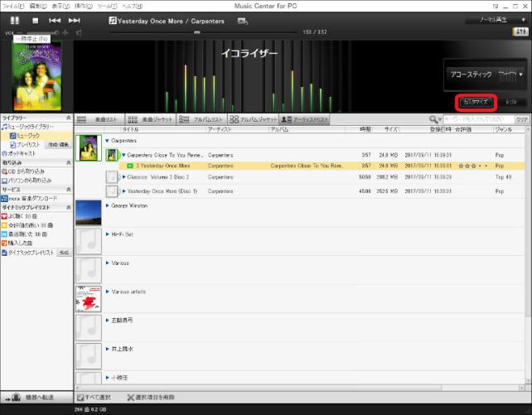Expand the George Winston artist row
Screen dimensions: 532x415
pyautogui.click(x=107, y=205)
